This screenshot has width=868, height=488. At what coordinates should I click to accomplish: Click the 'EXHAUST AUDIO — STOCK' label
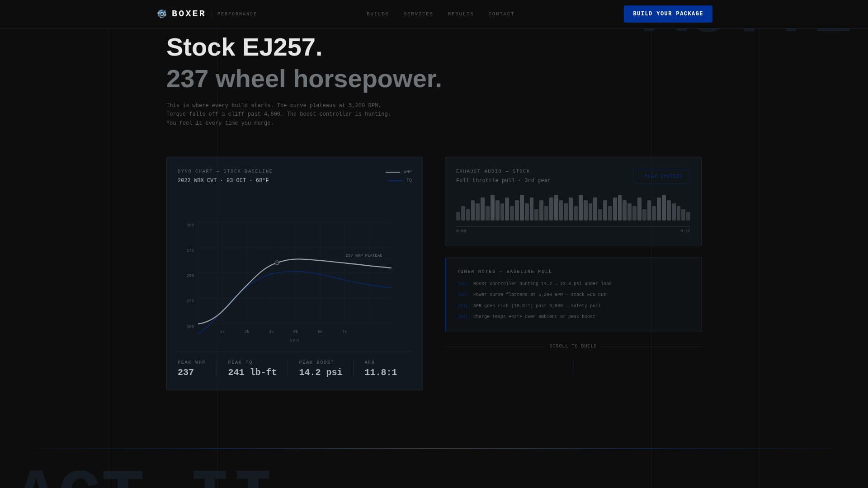click(x=493, y=171)
